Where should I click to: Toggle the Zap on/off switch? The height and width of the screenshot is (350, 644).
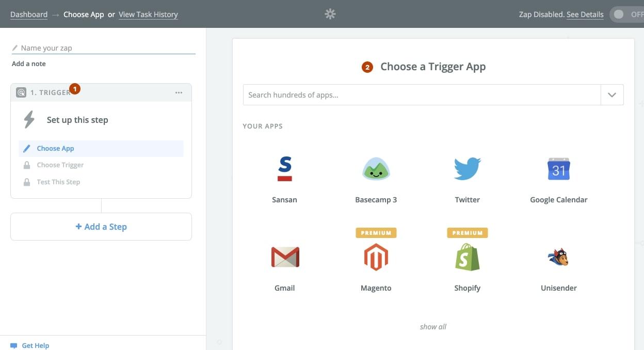626,14
